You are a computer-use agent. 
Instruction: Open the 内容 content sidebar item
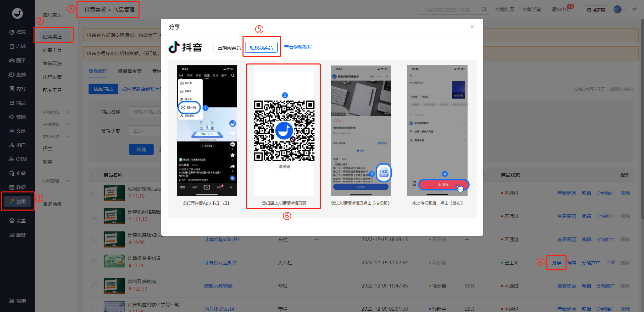17,89
